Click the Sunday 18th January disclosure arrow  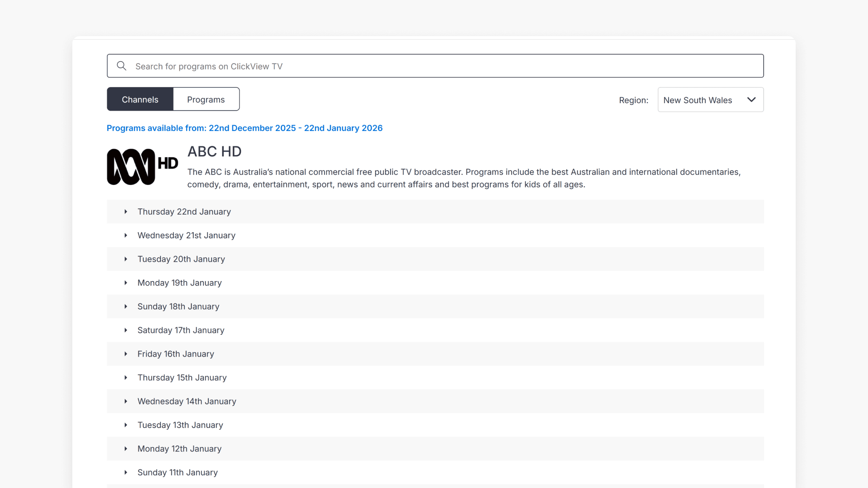point(126,306)
